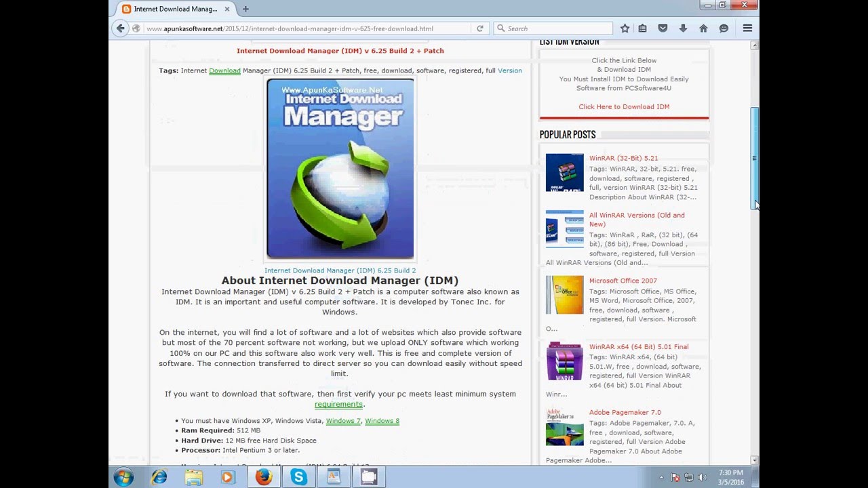Click the Processor: Intel Pentium 3 line
868x488 pixels.
(x=240, y=450)
